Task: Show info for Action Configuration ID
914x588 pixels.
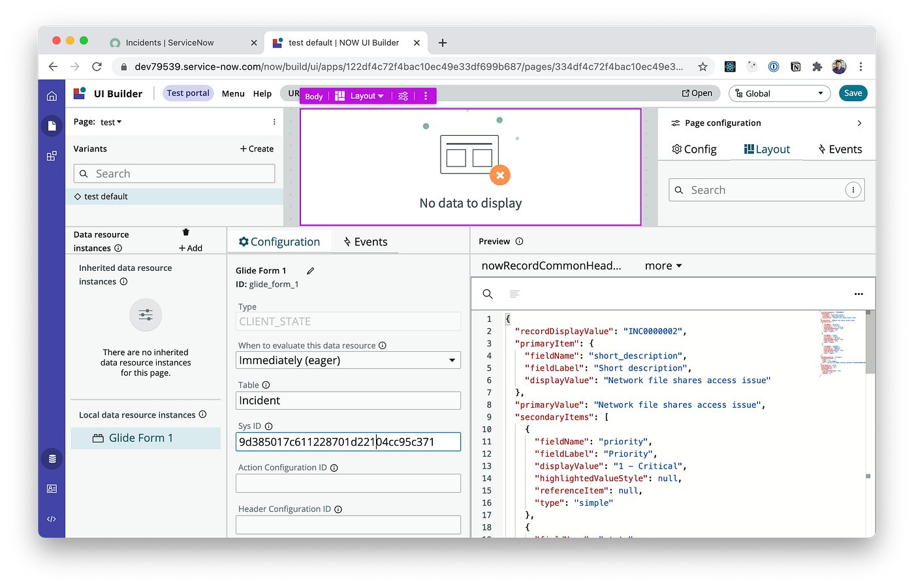Action: point(334,468)
